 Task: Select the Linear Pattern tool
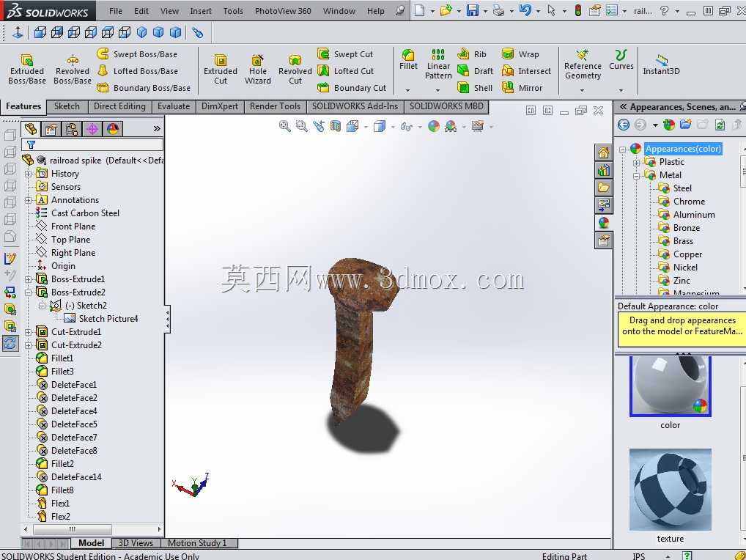(x=438, y=65)
